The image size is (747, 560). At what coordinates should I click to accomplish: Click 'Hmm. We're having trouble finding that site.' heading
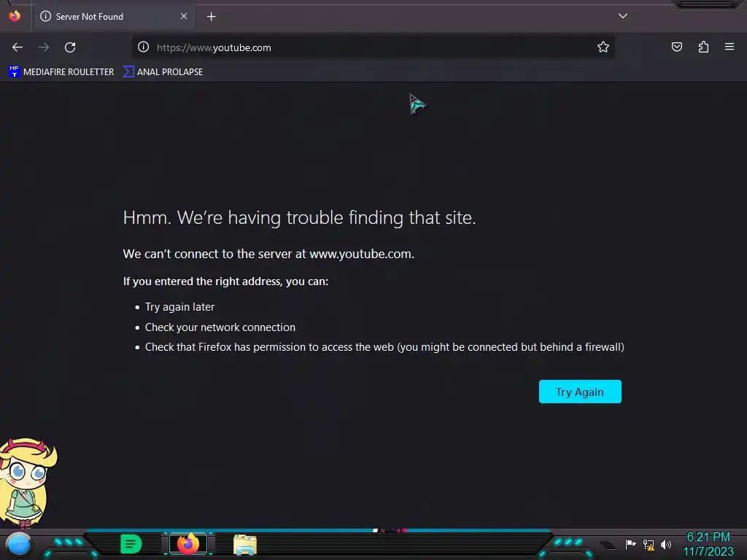coord(299,217)
